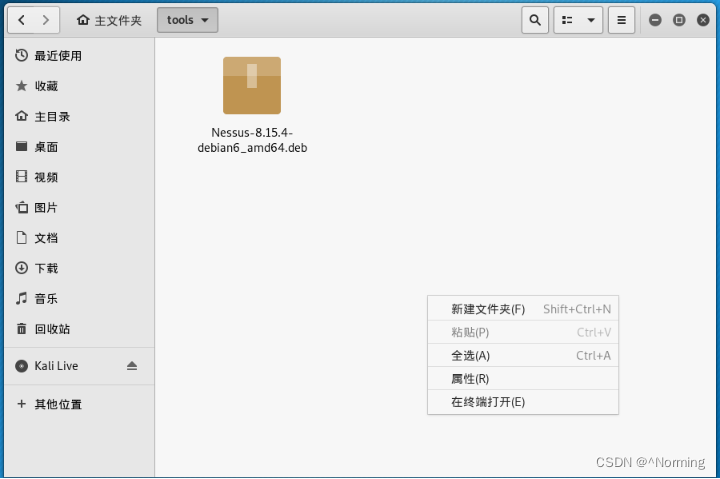The width and height of the screenshot is (720, 479).
Task: Select the Nessus deb package icon
Action: [x=252, y=85]
